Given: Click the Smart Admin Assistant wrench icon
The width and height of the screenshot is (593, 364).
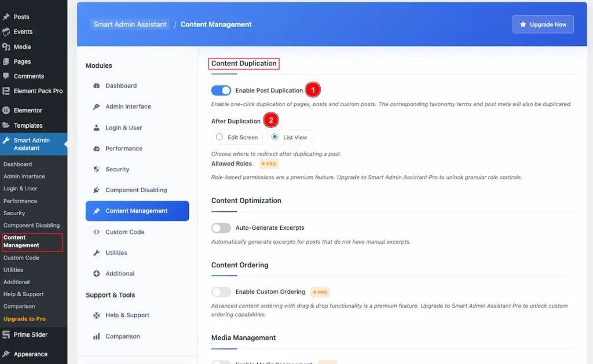Looking at the screenshot, I should click(6, 140).
